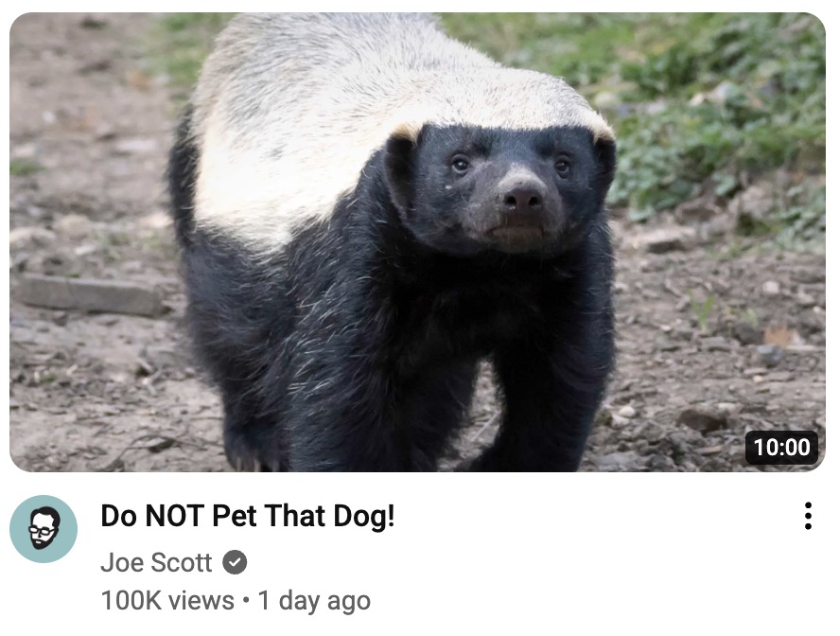Visit the Joe Scott channel name link
840x636 pixels.
click(x=156, y=562)
